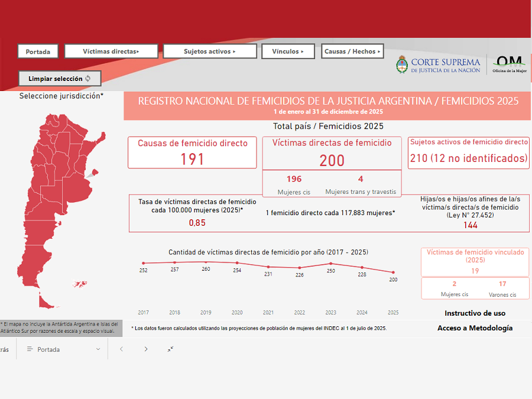The image size is (532, 399).
Task: Click the 144 hijas/os value
Action: [x=471, y=225]
